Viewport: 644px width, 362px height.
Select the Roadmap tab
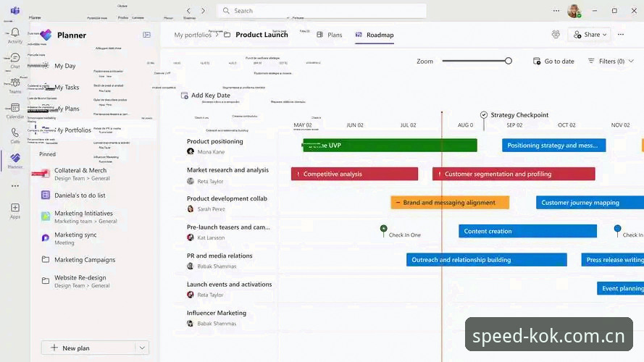tap(375, 35)
